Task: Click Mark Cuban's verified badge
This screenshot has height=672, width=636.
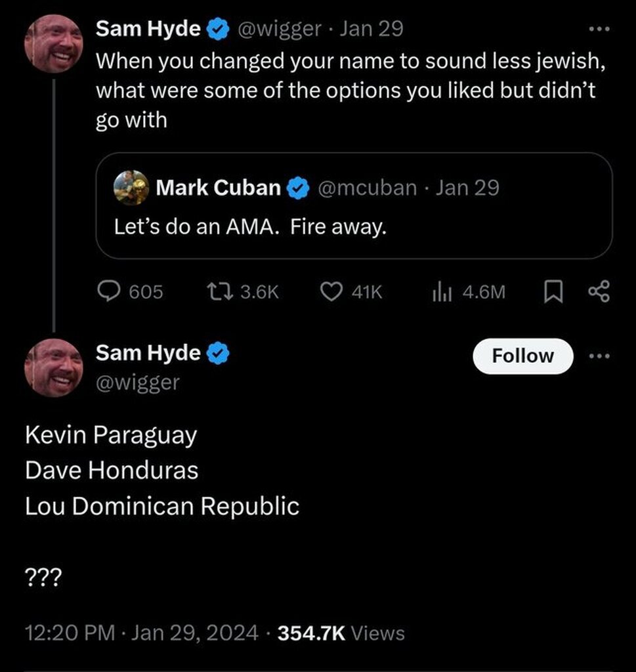Action: [299, 188]
